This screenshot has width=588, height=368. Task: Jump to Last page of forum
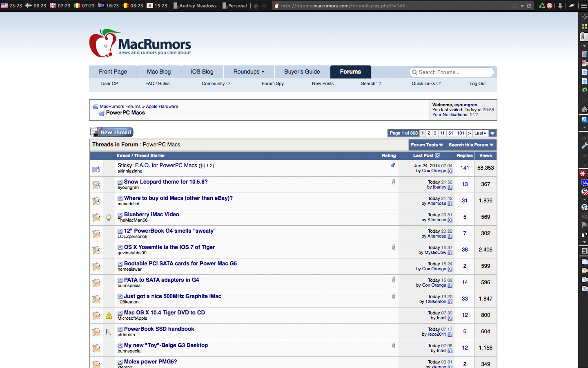[x=480, y=133]
